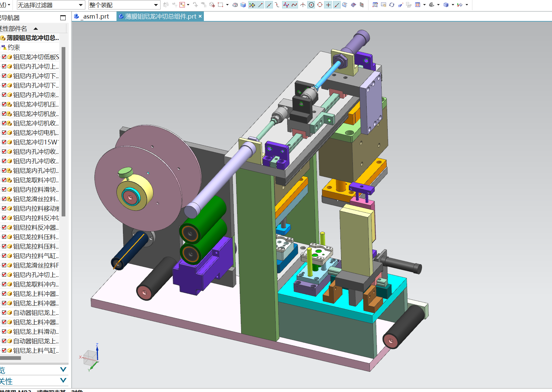
Task: Open the view orientation dropdown arrow
Action: (x=439, y=5)
